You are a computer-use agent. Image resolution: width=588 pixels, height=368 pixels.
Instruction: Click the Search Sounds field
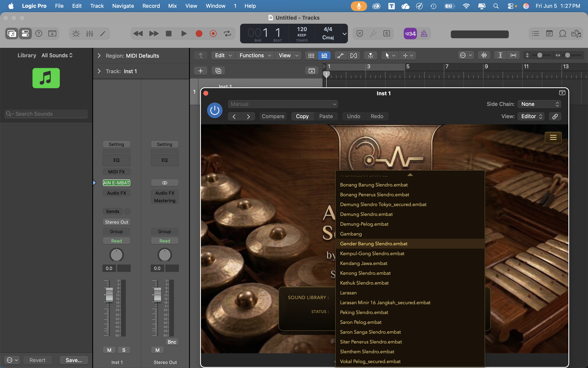46,114
